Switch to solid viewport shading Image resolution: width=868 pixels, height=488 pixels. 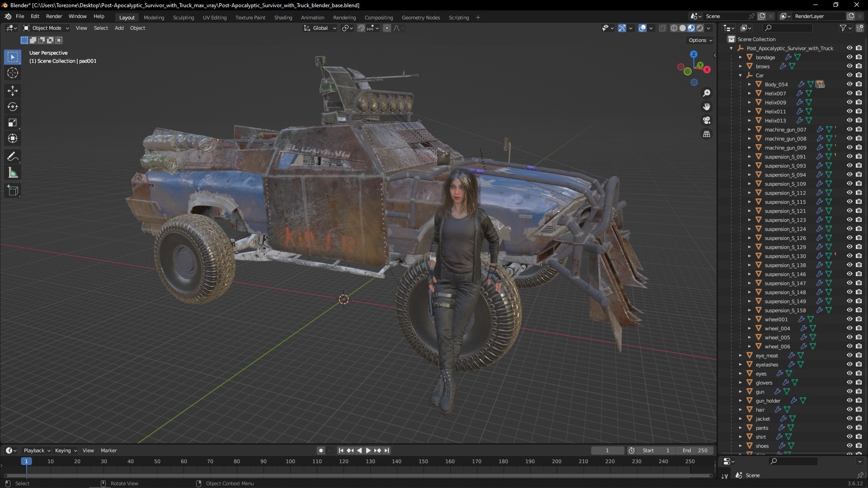(683, 28)
